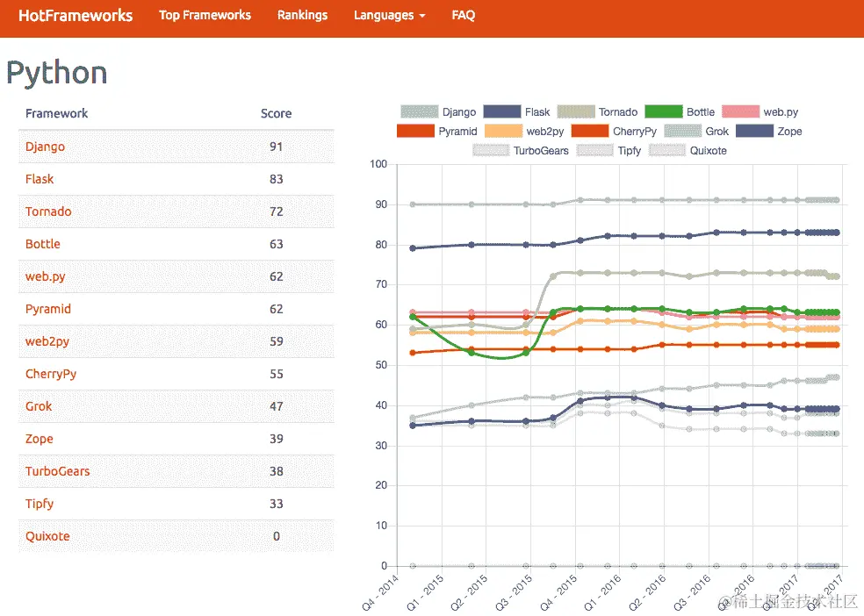The width and height of the screenshot is (864, 616).
Task: Toggle the Tipfy legend color swatch
Action: coord(594,150)
